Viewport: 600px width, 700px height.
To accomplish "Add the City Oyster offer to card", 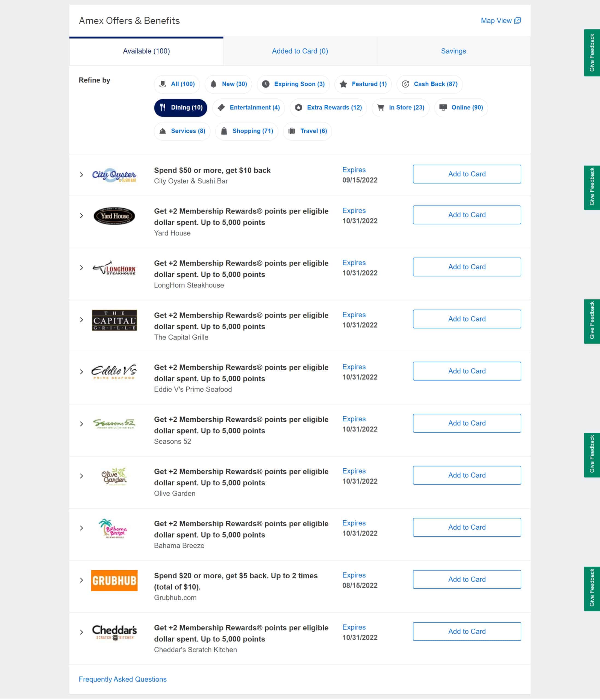I will click(x=467, y=174).
